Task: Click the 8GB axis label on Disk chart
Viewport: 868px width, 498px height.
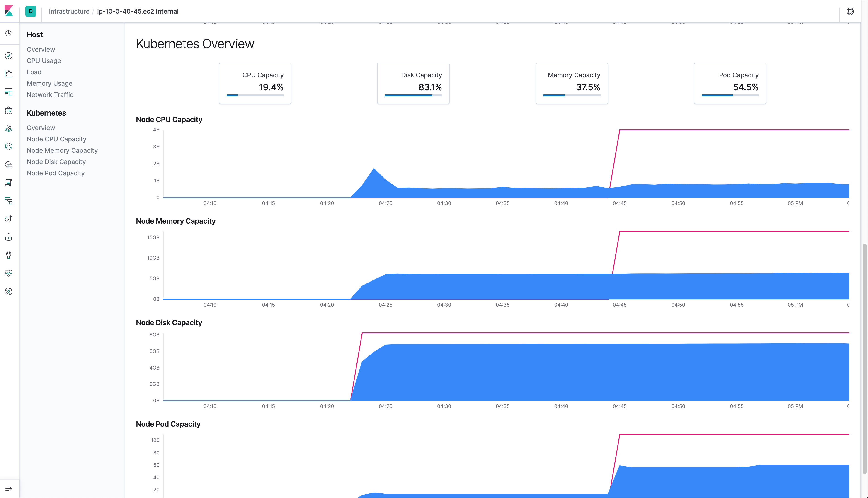Action: coord(154,334)
